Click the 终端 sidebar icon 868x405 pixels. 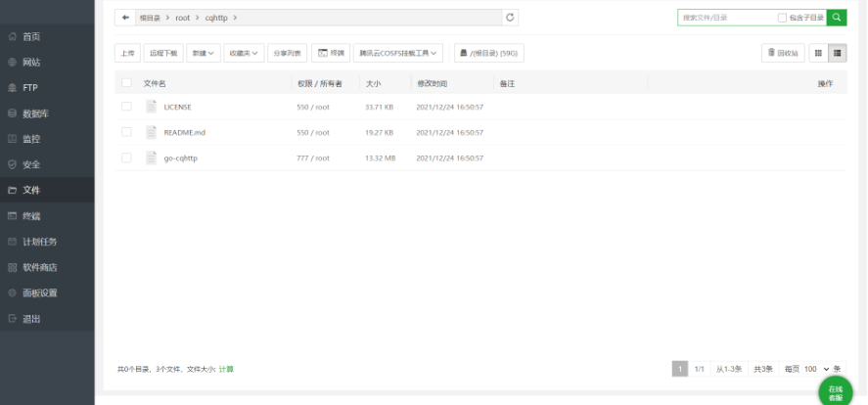click(12, 216)
